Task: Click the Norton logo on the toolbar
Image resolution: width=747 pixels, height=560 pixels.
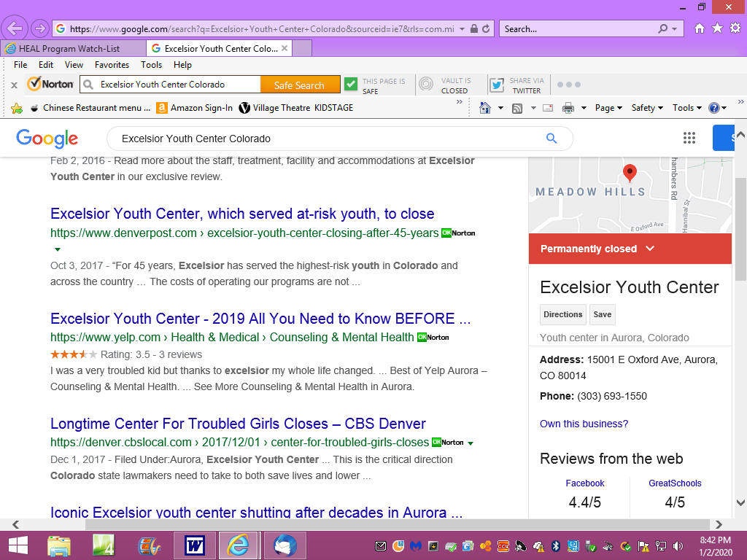Action: pyautogui.click(x=50, y=85)
